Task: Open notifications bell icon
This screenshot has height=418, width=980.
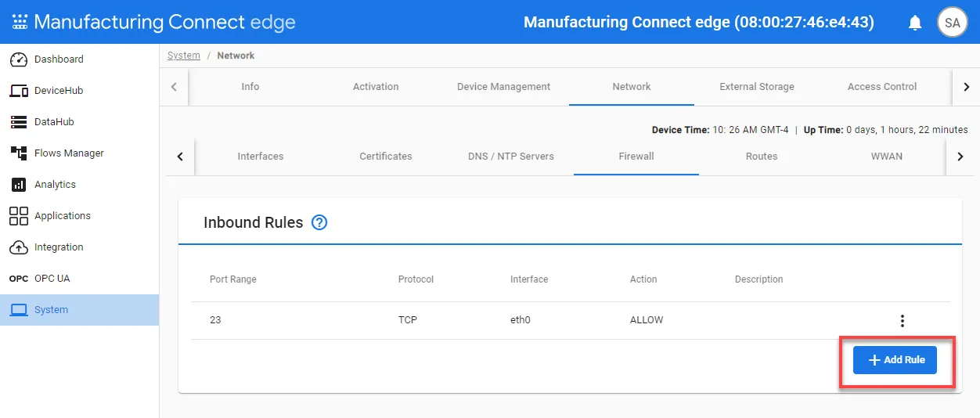Action: coord(915,23)
